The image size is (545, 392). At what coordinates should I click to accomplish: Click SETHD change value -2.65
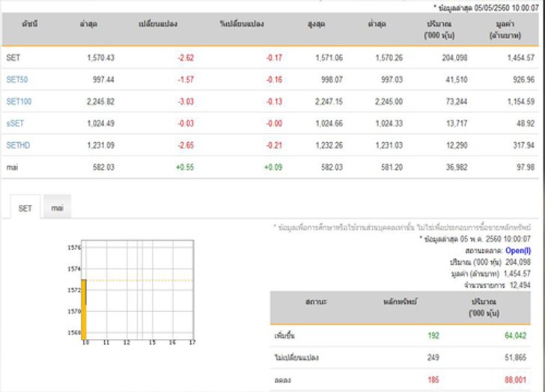(186, 145)
